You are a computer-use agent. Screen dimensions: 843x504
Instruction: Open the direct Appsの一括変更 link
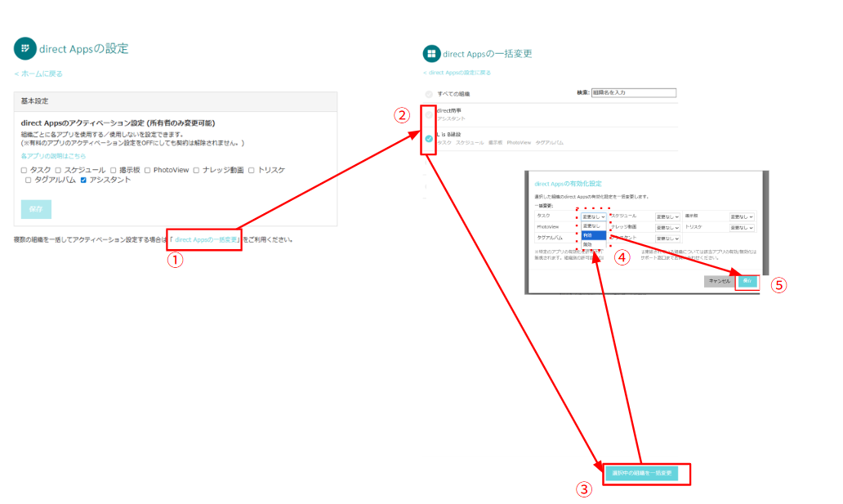(206, 240)
